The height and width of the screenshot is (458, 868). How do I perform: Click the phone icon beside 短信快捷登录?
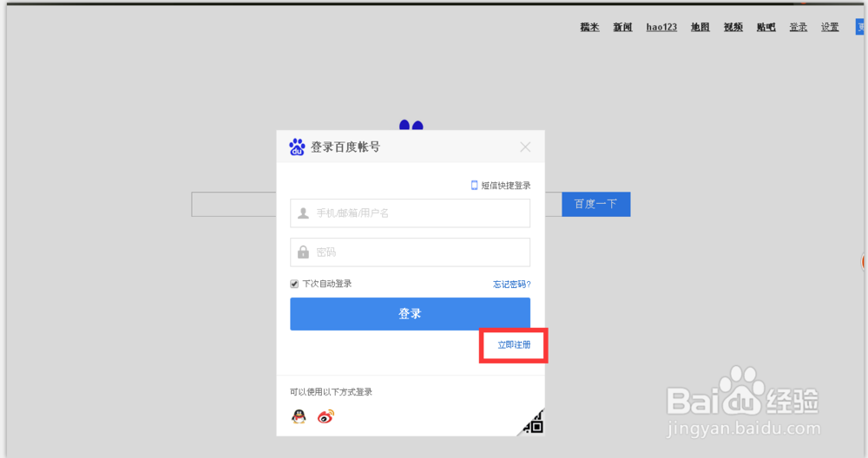click(x=475, y=186)
